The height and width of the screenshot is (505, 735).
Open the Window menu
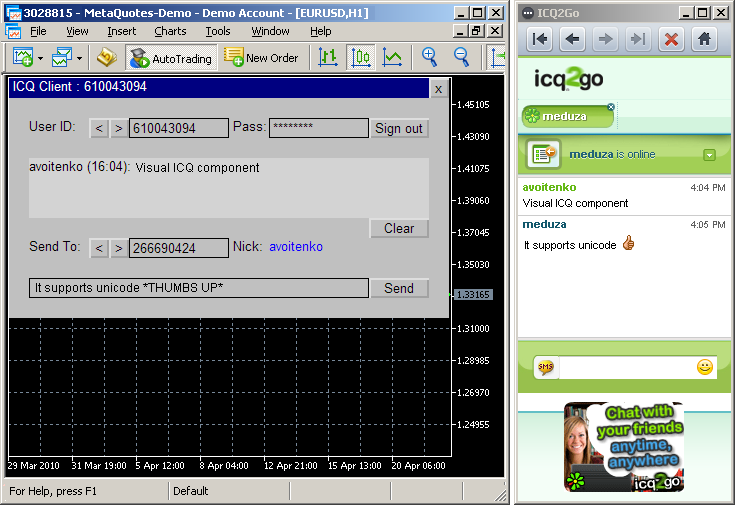(x=270, y=31)
